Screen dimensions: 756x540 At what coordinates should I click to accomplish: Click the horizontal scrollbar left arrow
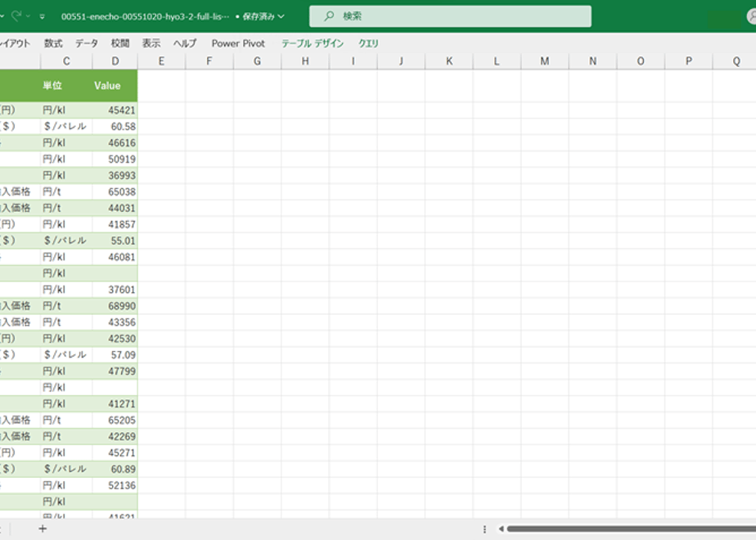tap(501, 529)
